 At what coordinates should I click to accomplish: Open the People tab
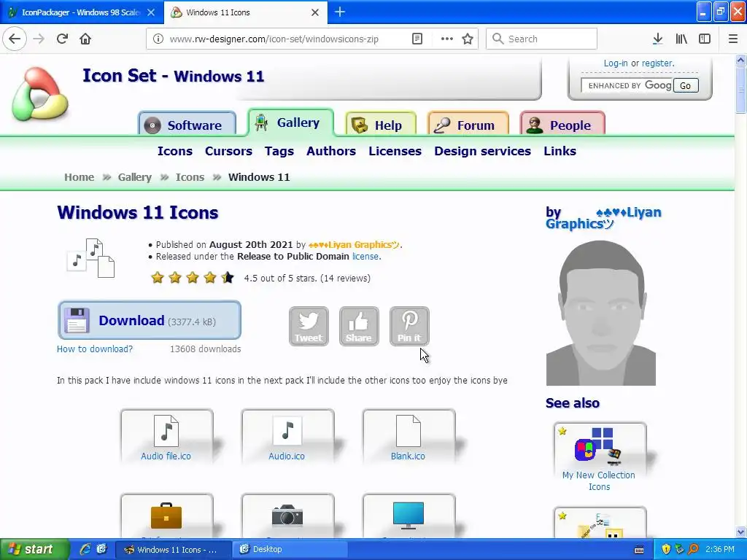coord(562,125)
